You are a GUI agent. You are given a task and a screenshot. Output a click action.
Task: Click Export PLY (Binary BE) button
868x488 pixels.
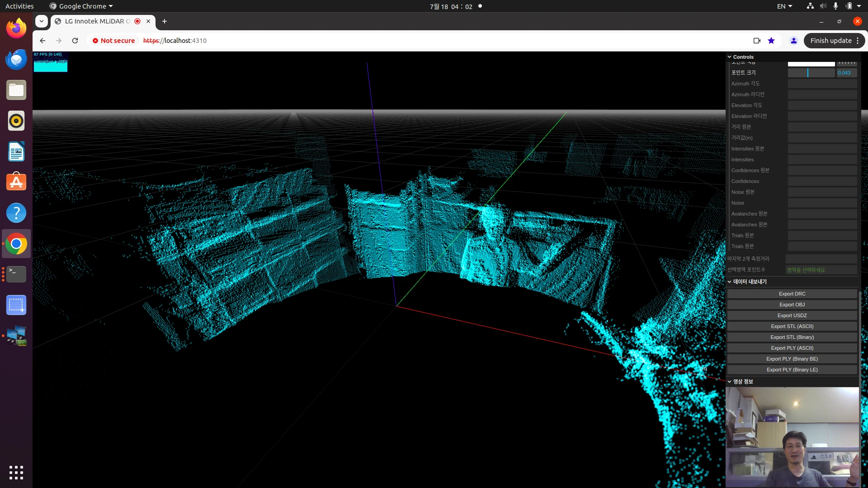pos(792,359)
